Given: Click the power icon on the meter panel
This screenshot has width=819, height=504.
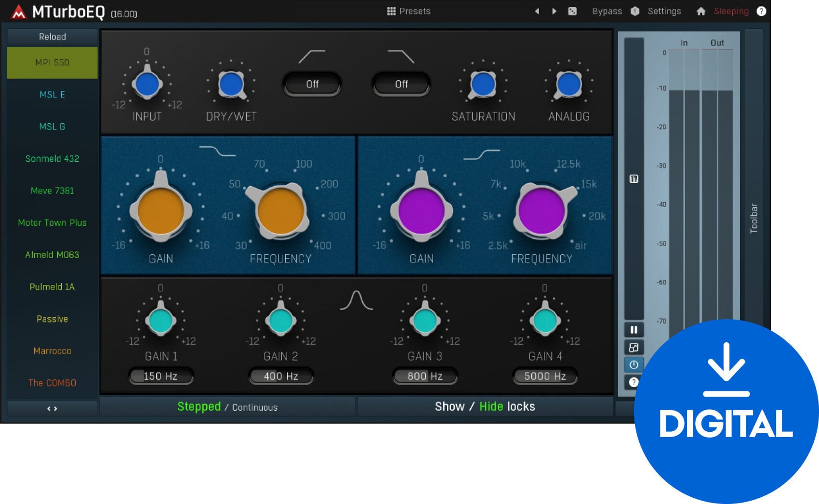Looking at the screenshot, I should (634, 364).
